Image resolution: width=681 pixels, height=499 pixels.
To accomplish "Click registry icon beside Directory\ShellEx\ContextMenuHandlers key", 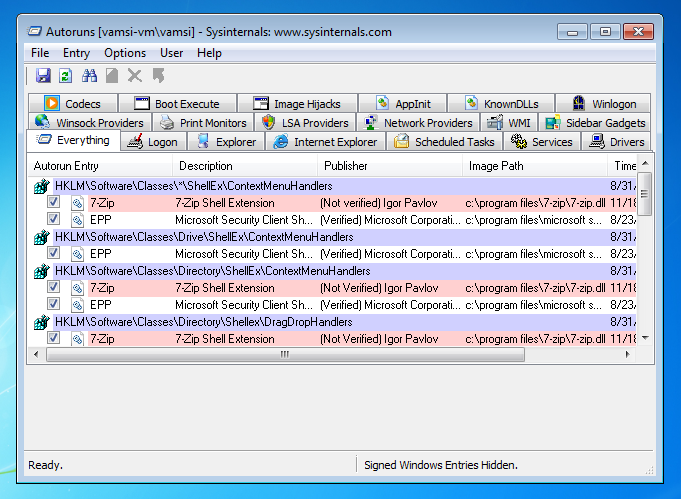I will tap(42, 271).
